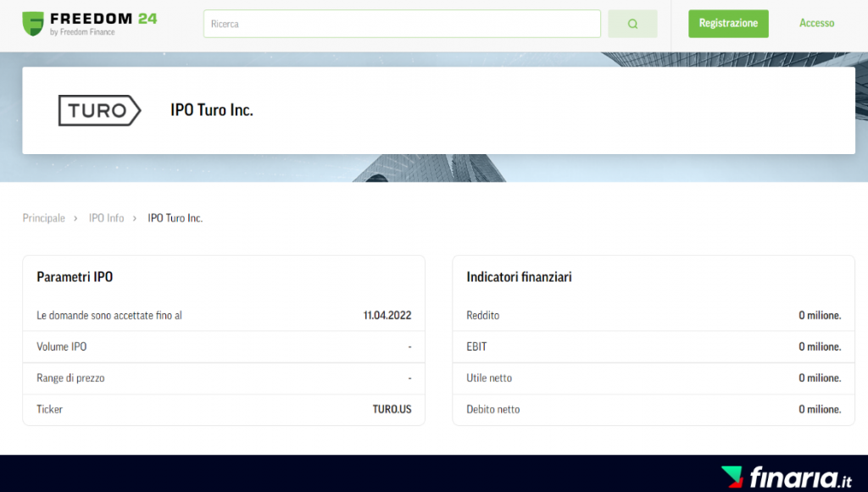Go to Principale breadcrumb link
Viewport: 868px width, 492px height.
coord(44,218)
